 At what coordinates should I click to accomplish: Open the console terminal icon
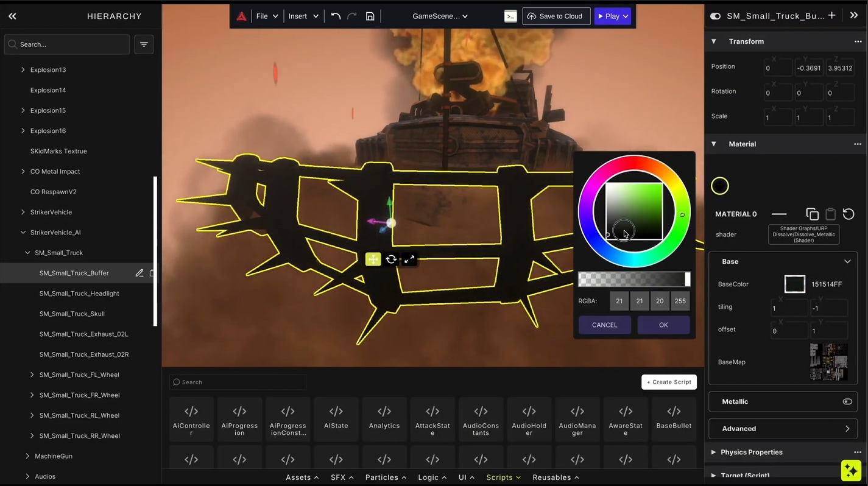[510, 16]
